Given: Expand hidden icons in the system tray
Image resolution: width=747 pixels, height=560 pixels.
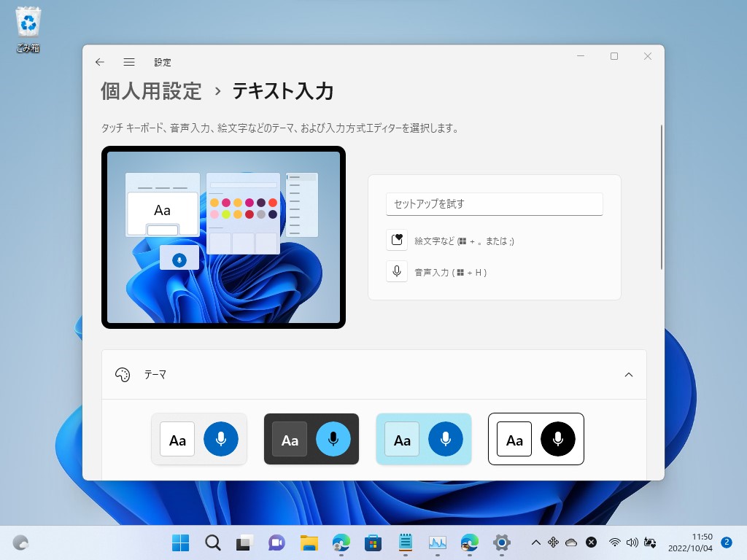Looking at the screenshot, I should point(535,542).
